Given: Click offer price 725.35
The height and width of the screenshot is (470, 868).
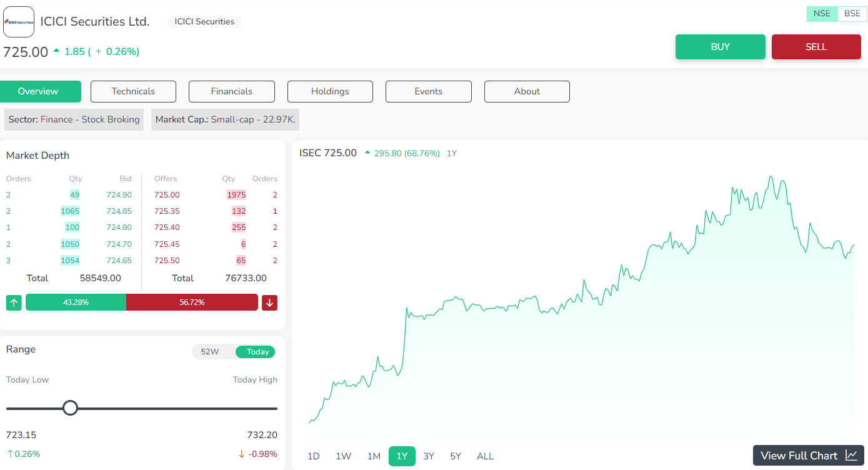Looking at the screenshot, I should coord(167,211).
